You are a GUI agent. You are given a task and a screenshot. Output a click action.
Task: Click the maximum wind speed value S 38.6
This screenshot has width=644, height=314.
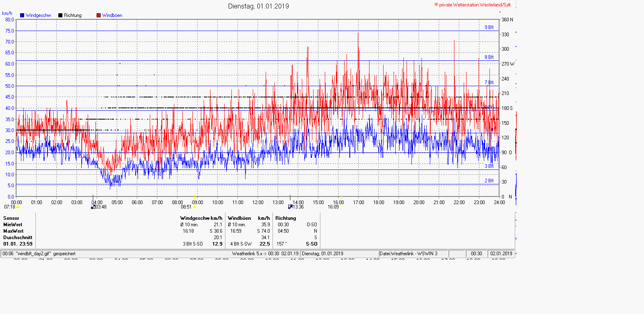216,231
